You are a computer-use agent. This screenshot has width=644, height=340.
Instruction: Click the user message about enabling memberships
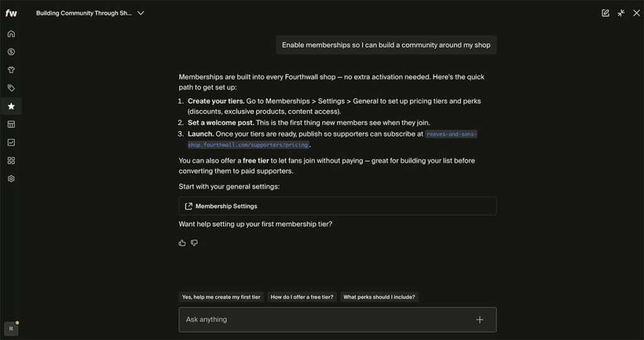click(x=386, y=45)
